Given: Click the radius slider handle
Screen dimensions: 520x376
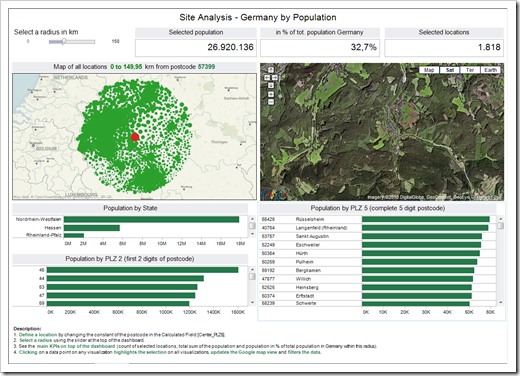Looking at the screenshot, I should coord(63,41).
